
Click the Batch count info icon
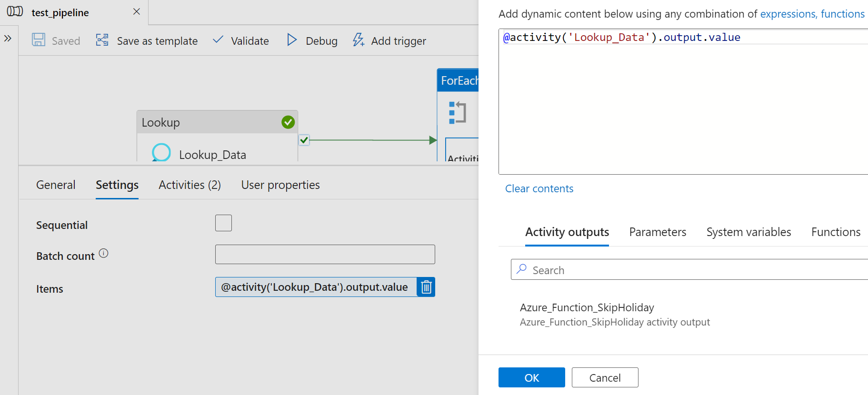point(104,253)
